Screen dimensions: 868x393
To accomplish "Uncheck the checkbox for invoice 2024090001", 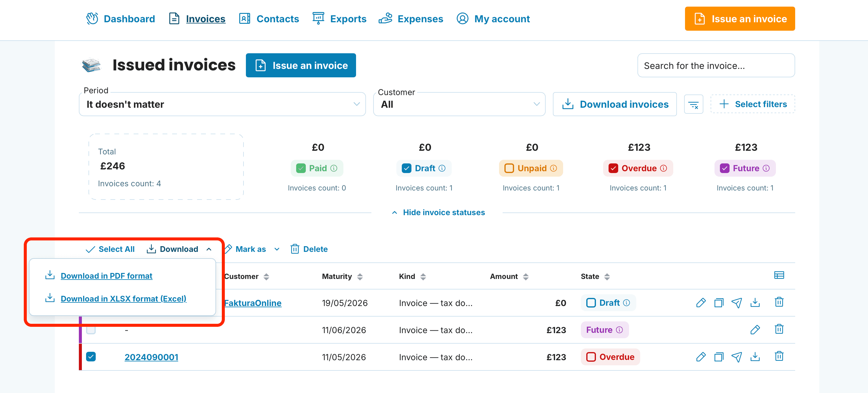I will [91, 356].
